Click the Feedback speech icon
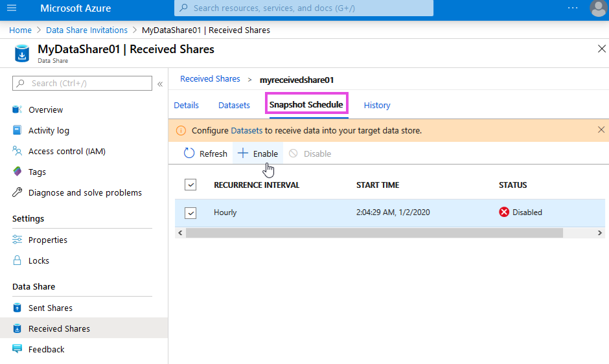Viewport: 609px width, 364px height. (x=17, y=349)
